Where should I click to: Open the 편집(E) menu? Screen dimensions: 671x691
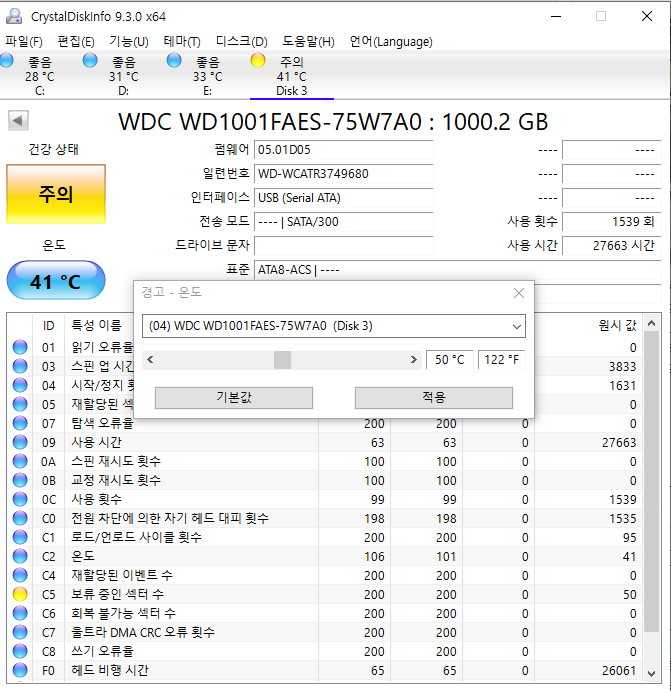pos(76,41)
